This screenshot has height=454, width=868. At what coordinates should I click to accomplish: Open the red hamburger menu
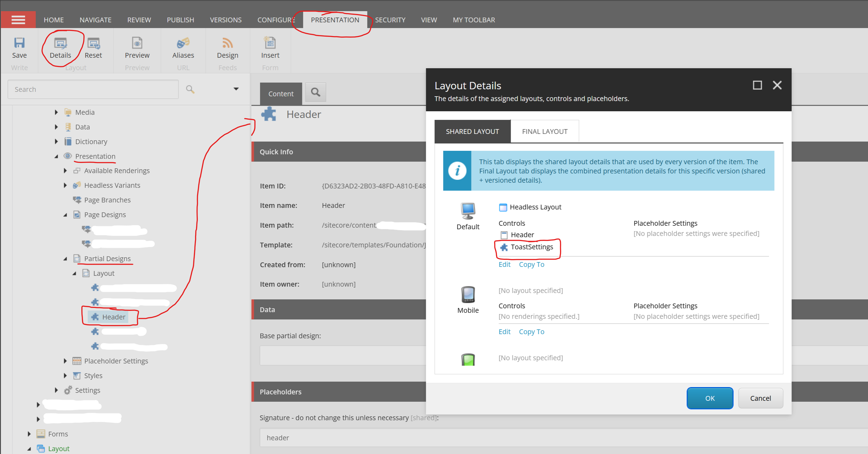tap(18, 20)
